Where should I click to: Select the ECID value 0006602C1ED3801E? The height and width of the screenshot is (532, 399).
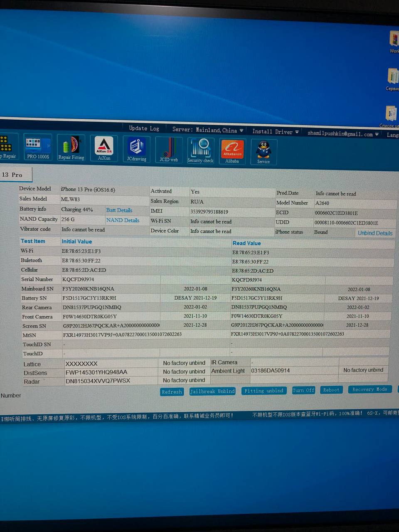[336, 213]
